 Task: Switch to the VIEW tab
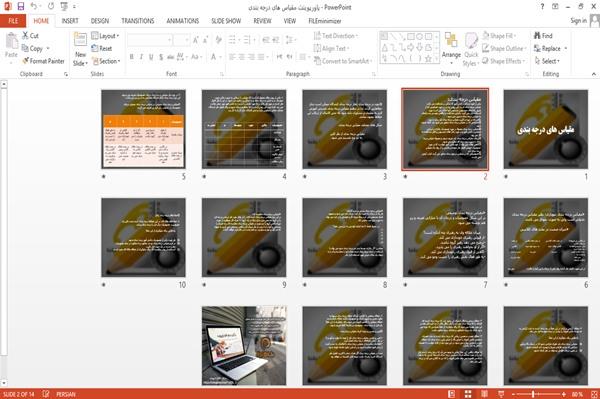click(290, 21)
